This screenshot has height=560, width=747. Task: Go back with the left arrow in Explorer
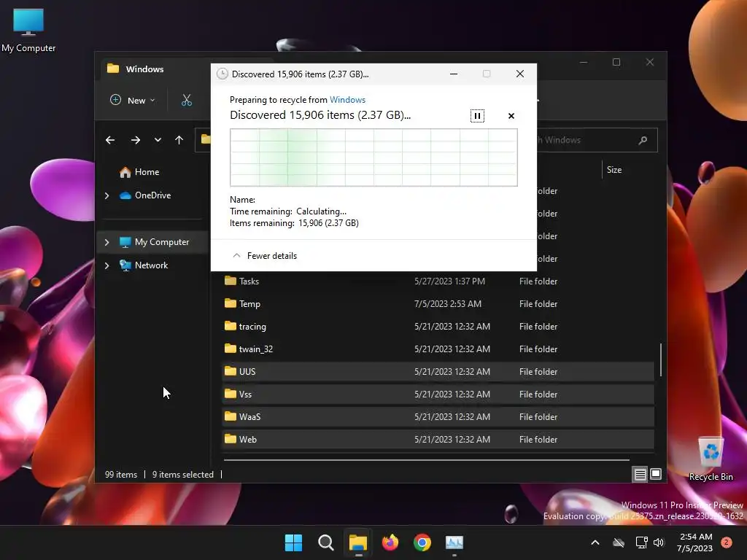[110, 140]
